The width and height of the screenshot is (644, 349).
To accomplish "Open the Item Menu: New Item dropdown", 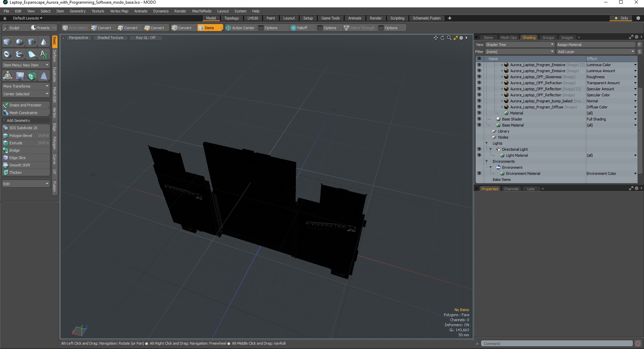I will [x=26, y=65].
